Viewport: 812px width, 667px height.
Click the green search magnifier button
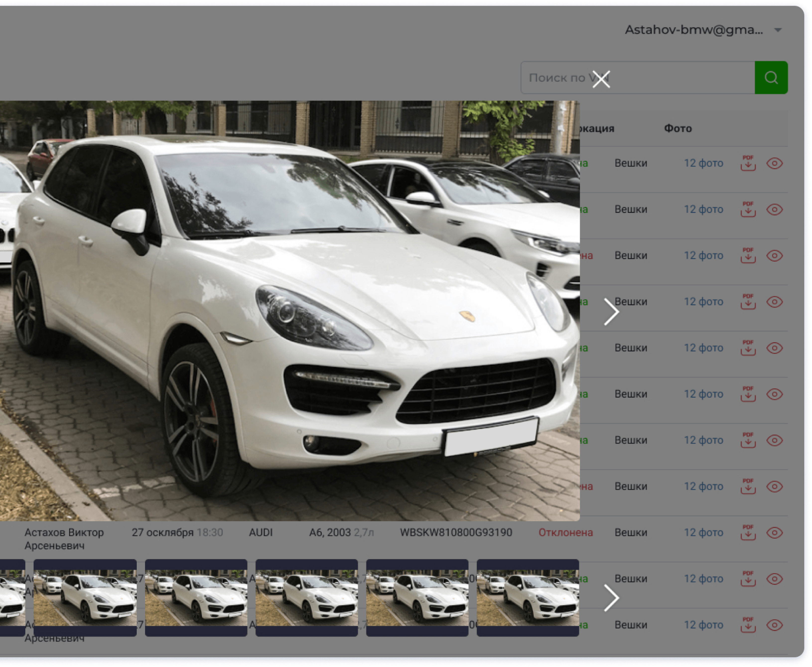tap(771, 78)
